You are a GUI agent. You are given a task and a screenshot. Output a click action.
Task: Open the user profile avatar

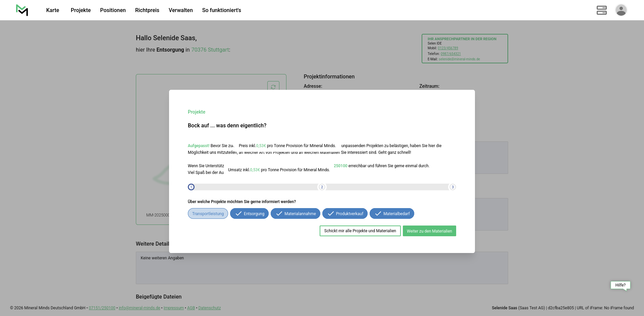(x=621, y=10)
